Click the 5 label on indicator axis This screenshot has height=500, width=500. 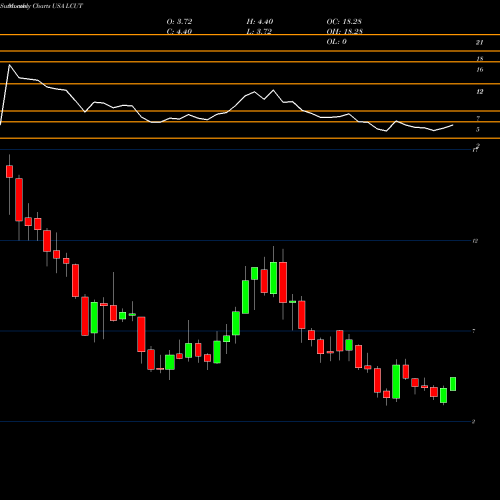(478, 130)
